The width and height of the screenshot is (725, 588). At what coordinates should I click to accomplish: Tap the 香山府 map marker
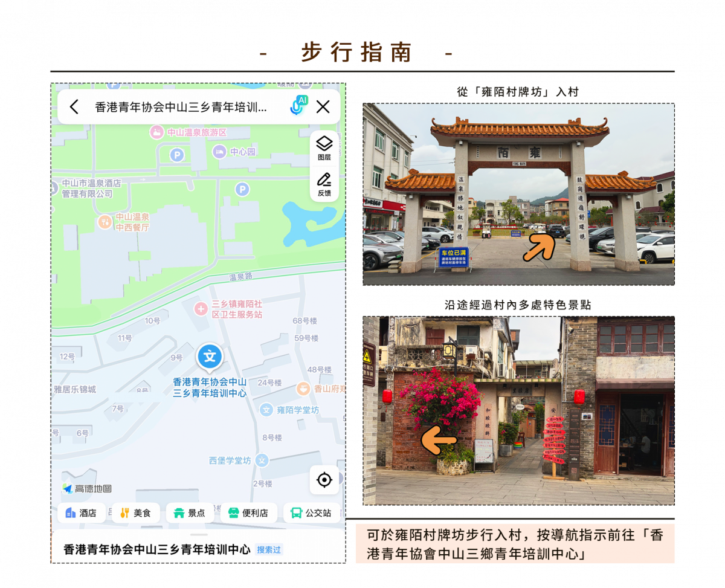(303, 389)
